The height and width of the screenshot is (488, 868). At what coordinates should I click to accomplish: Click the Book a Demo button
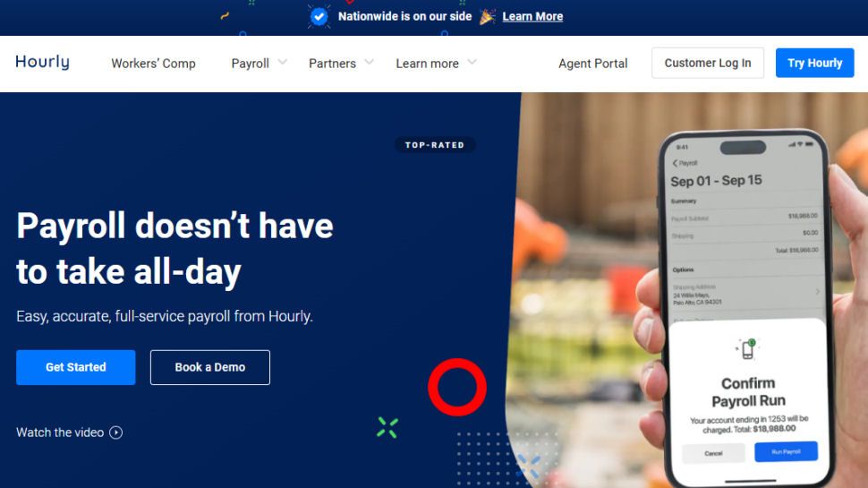click(209, 367)
